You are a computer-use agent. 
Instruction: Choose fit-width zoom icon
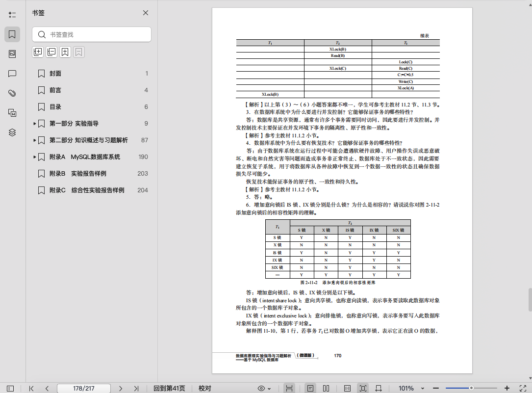[x=379, y=388]
